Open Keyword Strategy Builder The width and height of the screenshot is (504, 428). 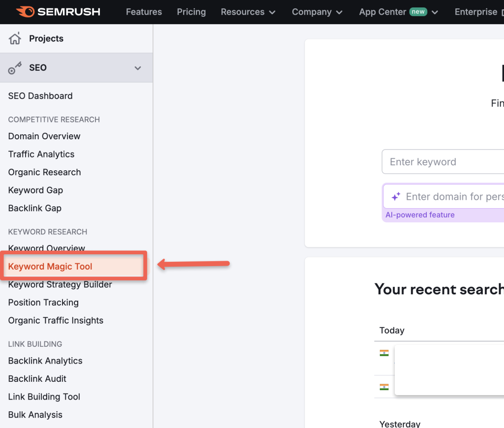click(60, 284)
